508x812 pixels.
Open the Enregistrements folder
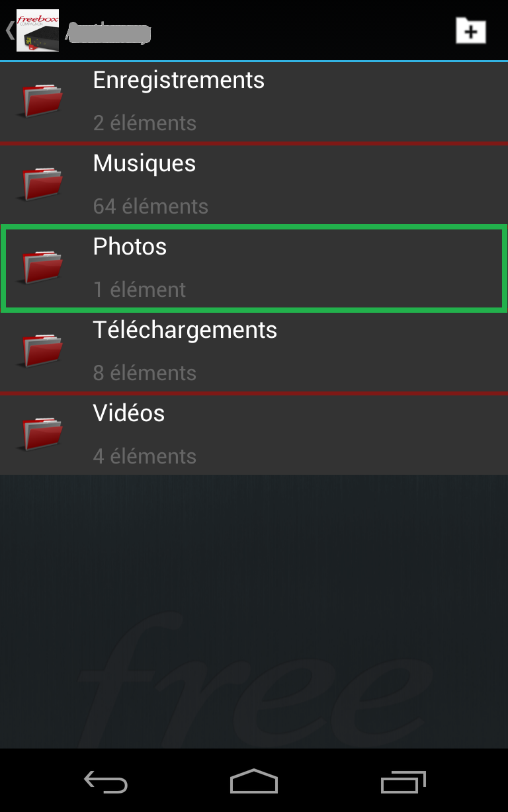(254, 101)
